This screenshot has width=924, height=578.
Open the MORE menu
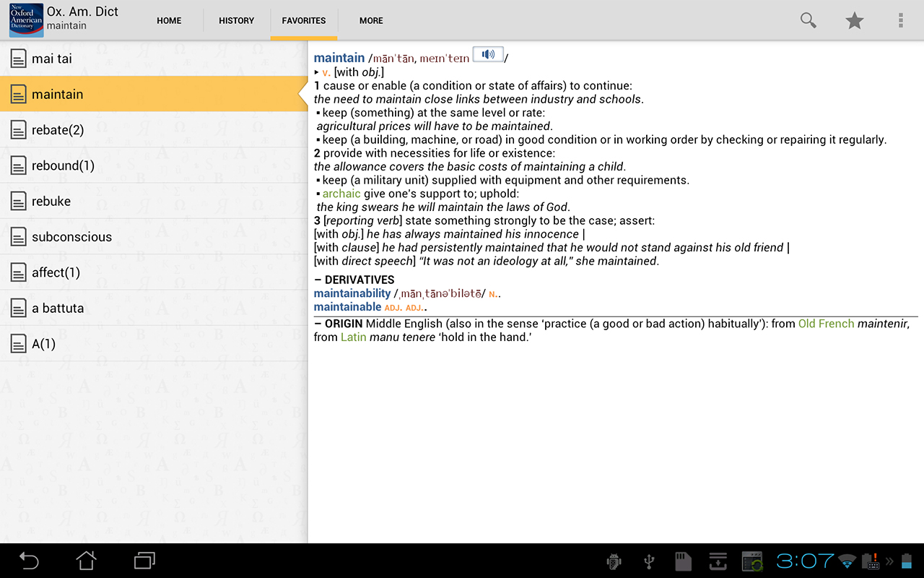(x=371, y=20)
